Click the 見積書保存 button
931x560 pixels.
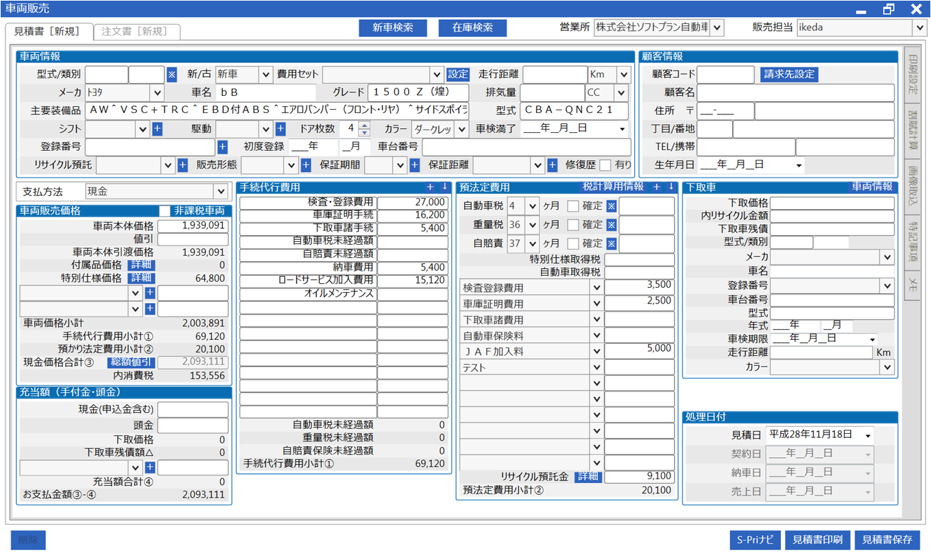(887, 540)
